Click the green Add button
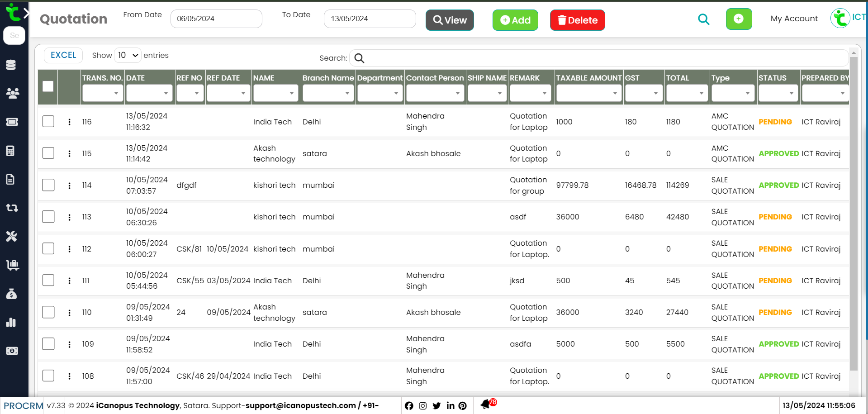The width and height of the screenshot is (868, 414). pyautogui.click(x=515, y=20)
